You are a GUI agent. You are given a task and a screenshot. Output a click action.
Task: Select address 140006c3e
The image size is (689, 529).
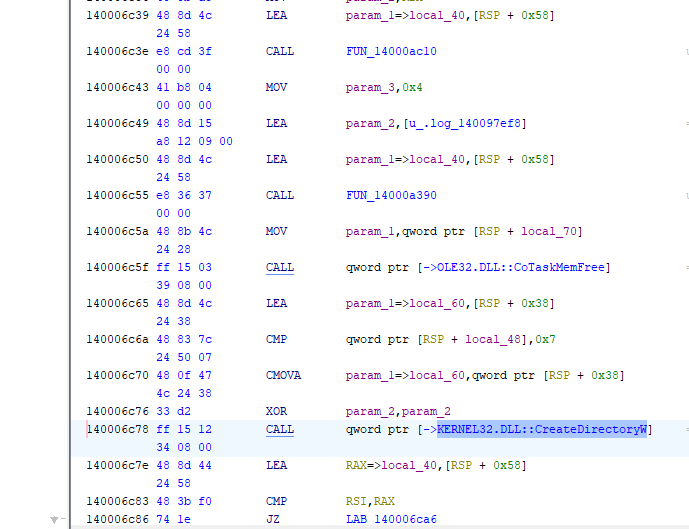(x=117, y=51)
